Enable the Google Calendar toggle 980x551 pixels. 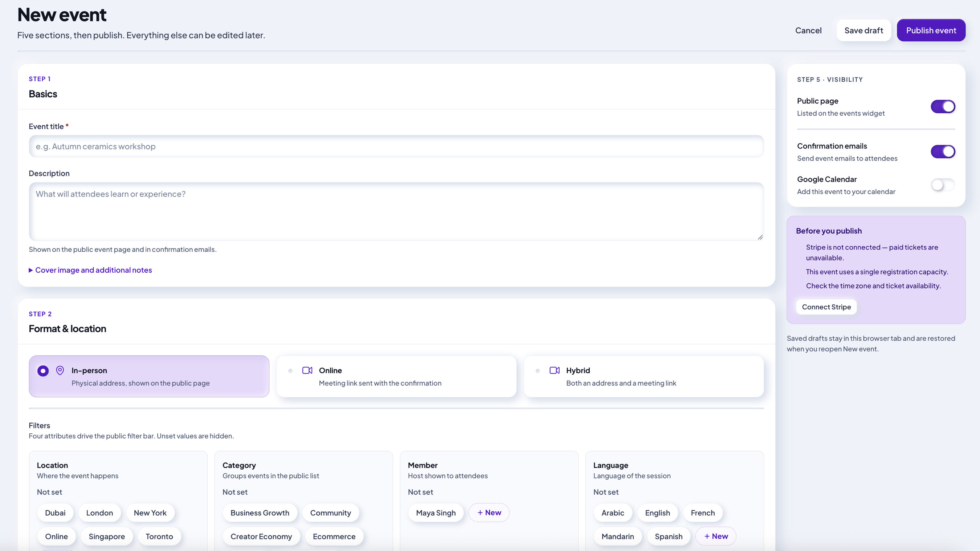[x=943, y=185]
